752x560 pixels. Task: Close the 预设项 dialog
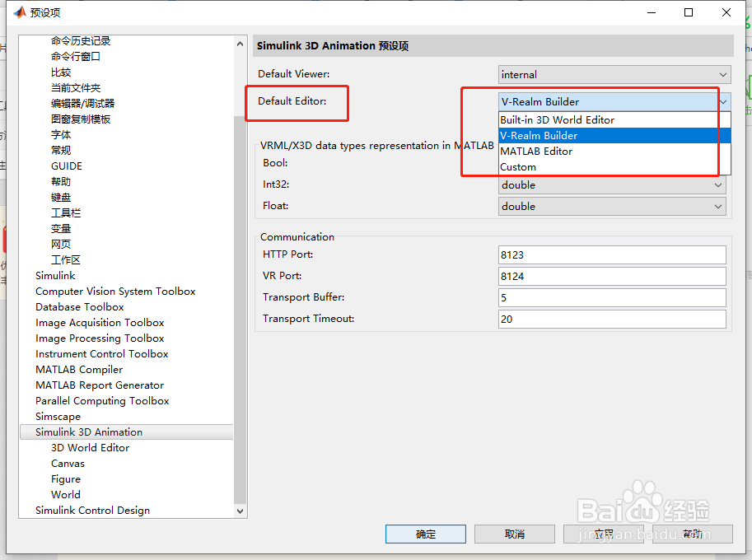click(726, 12)
